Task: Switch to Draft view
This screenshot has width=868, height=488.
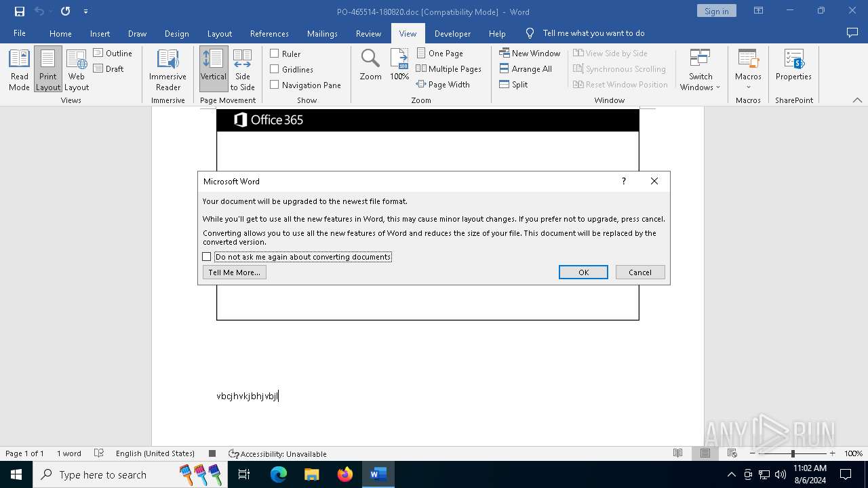Action: point(108,68)
